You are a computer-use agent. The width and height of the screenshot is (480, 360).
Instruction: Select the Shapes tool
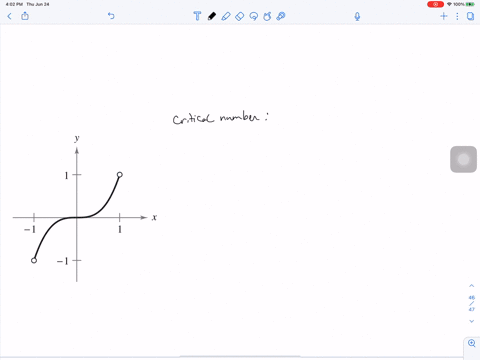pos(267,16)
